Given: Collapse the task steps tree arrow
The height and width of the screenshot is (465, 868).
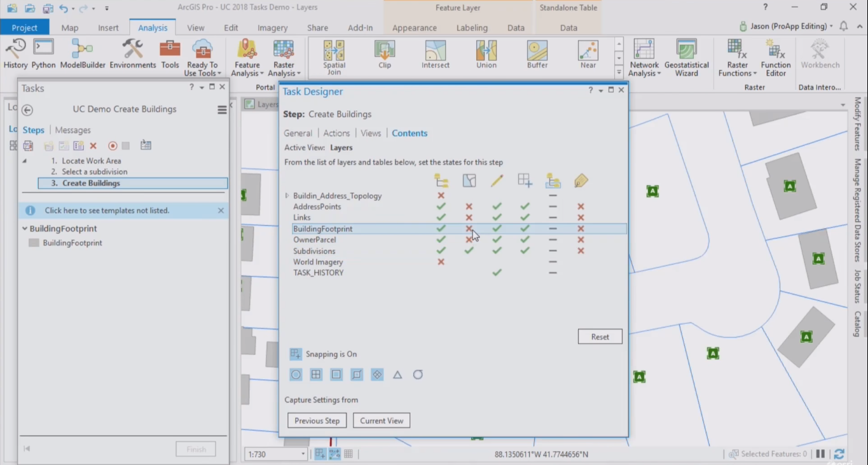Looking at the screenshot, I should coord(25,161).
